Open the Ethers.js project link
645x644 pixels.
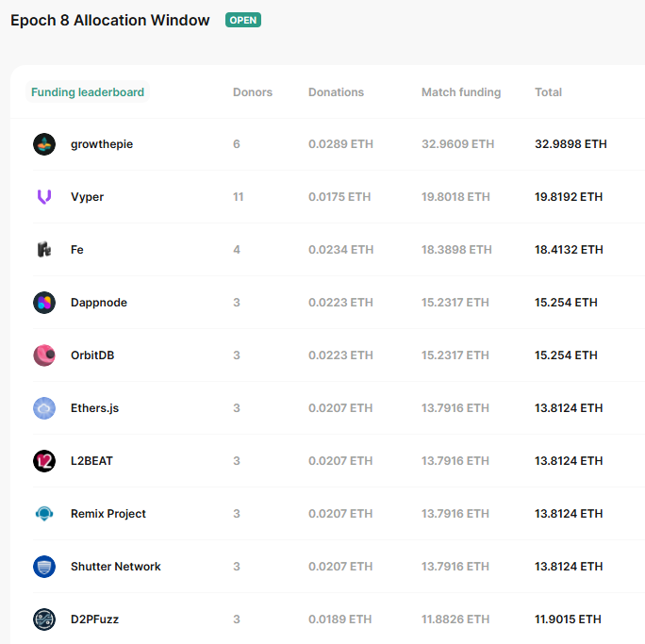tap(94, 408)
